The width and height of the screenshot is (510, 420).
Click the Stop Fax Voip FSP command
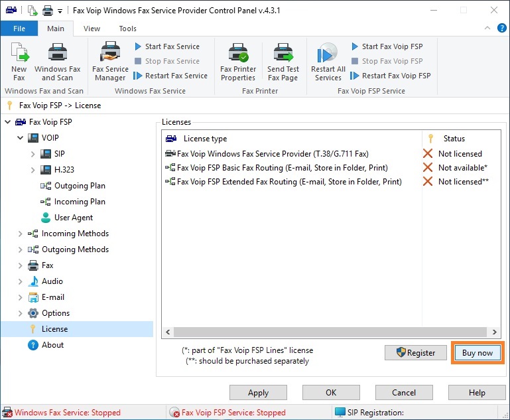coord(387,61)
